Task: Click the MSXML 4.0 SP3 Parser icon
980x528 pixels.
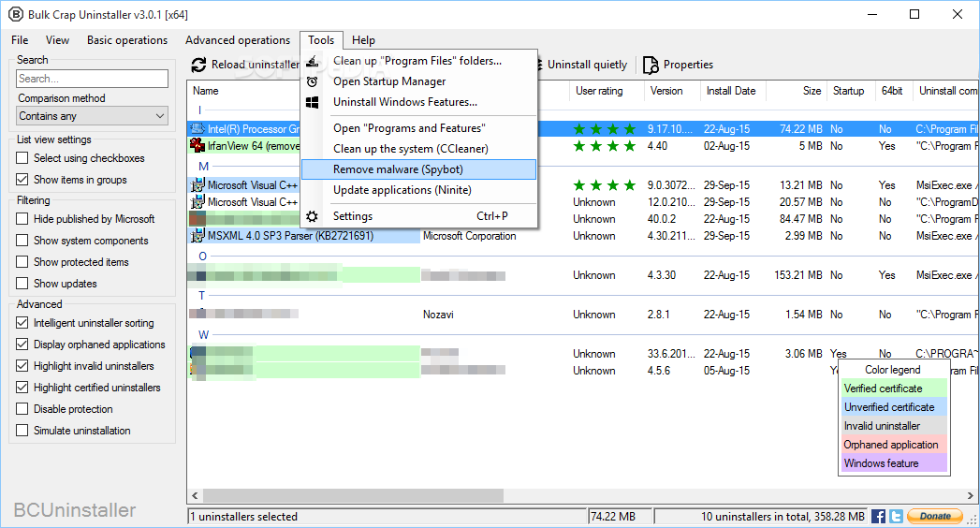Action: point(197,236)
